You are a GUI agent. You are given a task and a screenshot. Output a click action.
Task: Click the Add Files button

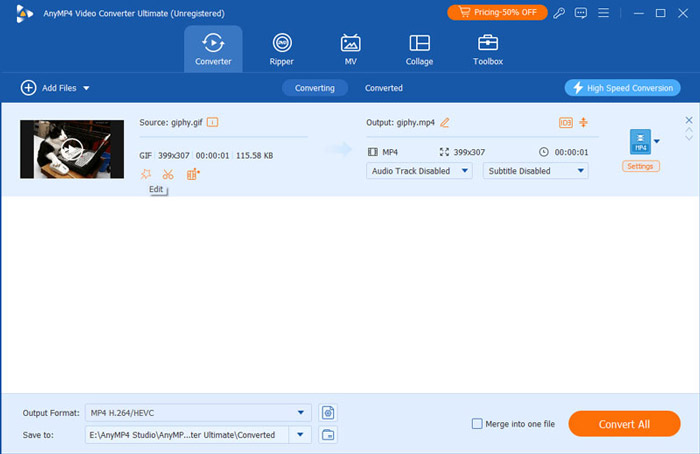(x=49, y=88)
